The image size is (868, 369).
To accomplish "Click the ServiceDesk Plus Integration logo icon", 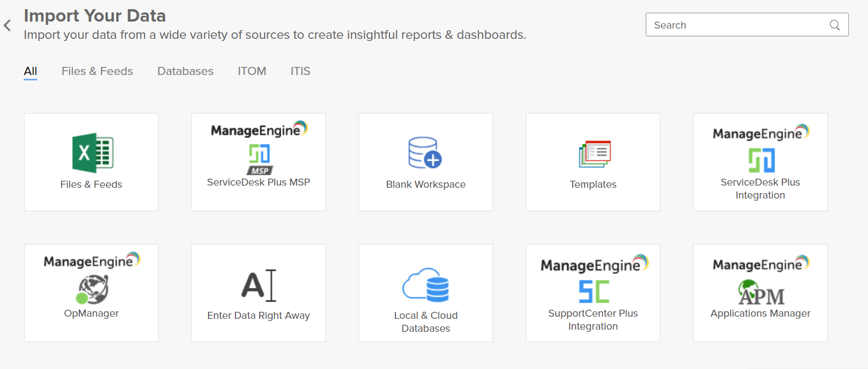I will click(x=761, y=160).
